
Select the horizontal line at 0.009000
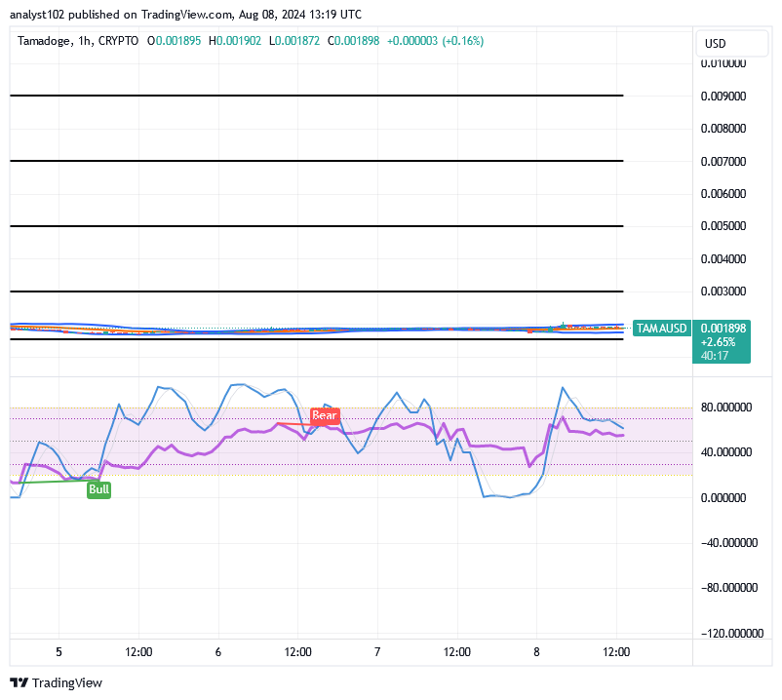coord(316,96)
